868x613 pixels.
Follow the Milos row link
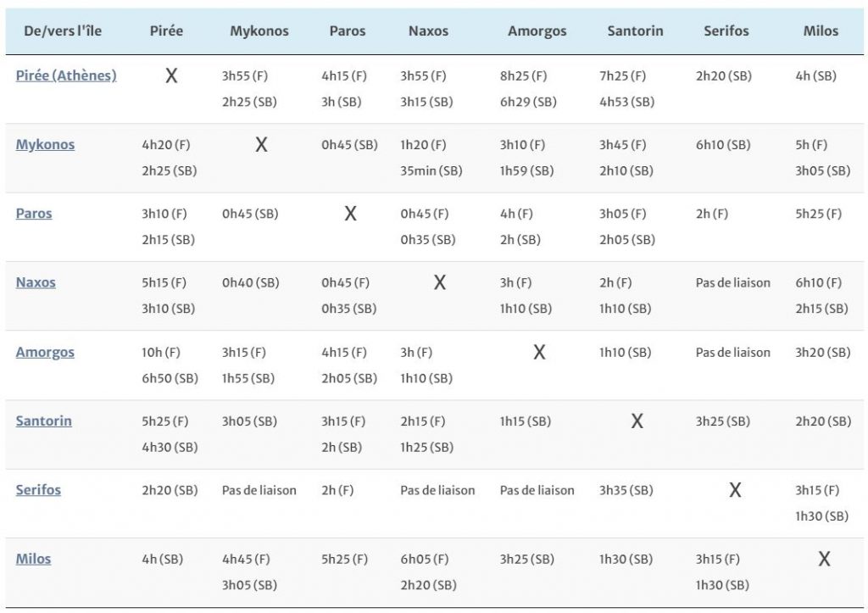(33, 559)
